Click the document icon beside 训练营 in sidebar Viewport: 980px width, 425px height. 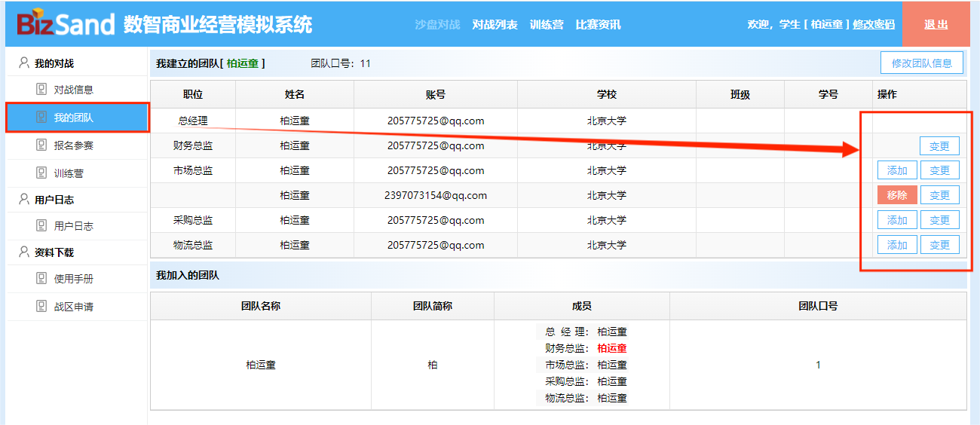[x=41, y=173]
